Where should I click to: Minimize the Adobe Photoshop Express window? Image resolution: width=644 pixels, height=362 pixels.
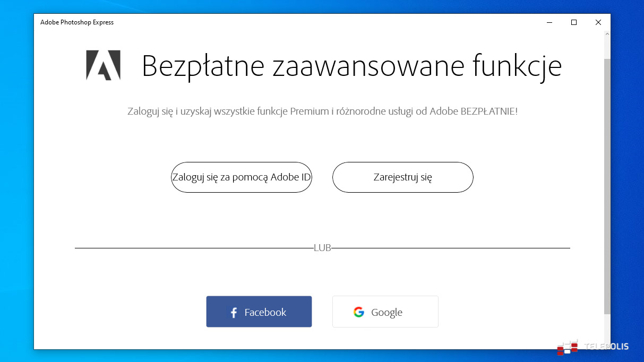(549, 22)
